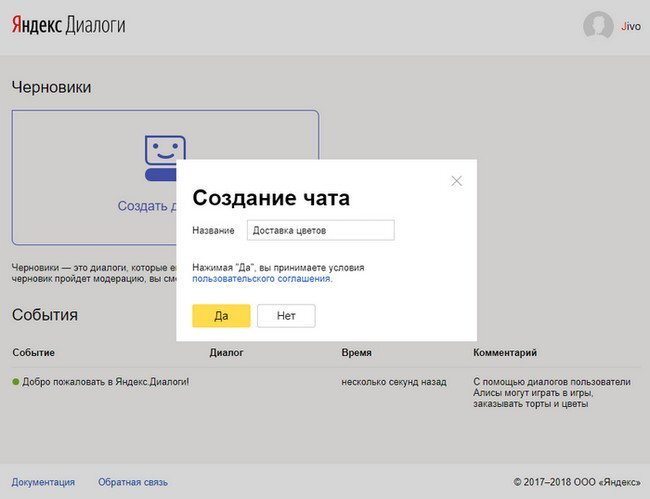Click the События section heading
This screenshot has width=650, height=499.
(45, 315)
